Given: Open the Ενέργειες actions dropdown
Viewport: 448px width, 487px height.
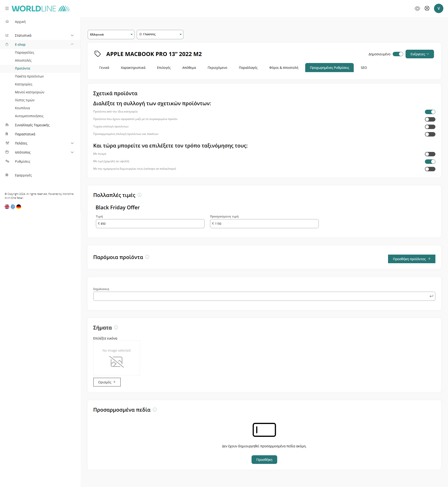Looking at the screenshot, I should pos(419,54).
